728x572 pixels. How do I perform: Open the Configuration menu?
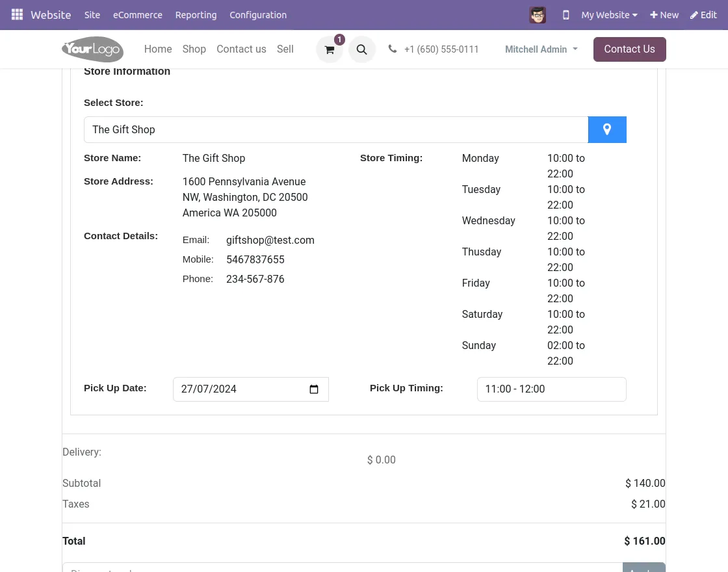tap(258, 15)
